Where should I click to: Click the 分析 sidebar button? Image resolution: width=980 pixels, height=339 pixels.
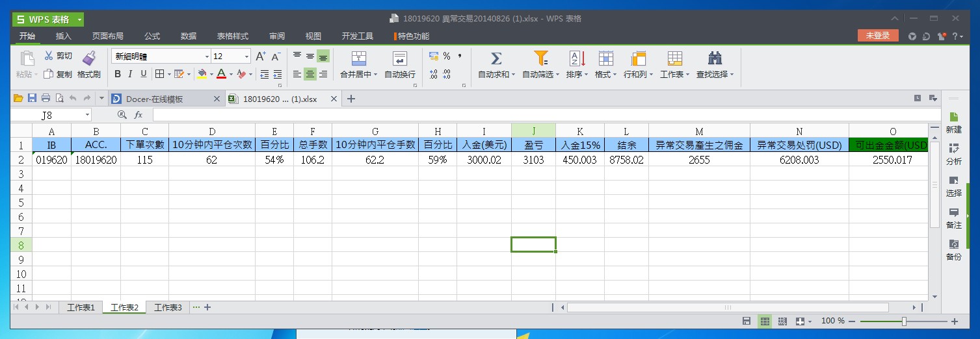click(x=954, y=154)
